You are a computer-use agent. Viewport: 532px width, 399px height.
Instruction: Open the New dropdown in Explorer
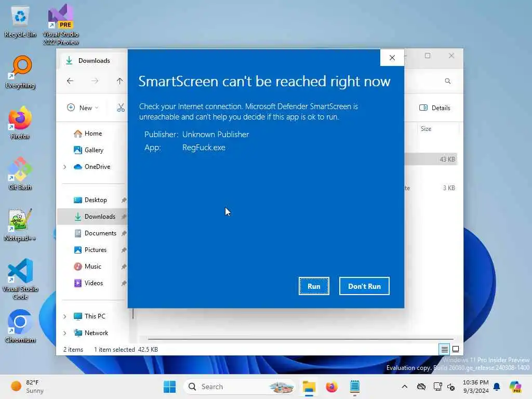point(83,108)
